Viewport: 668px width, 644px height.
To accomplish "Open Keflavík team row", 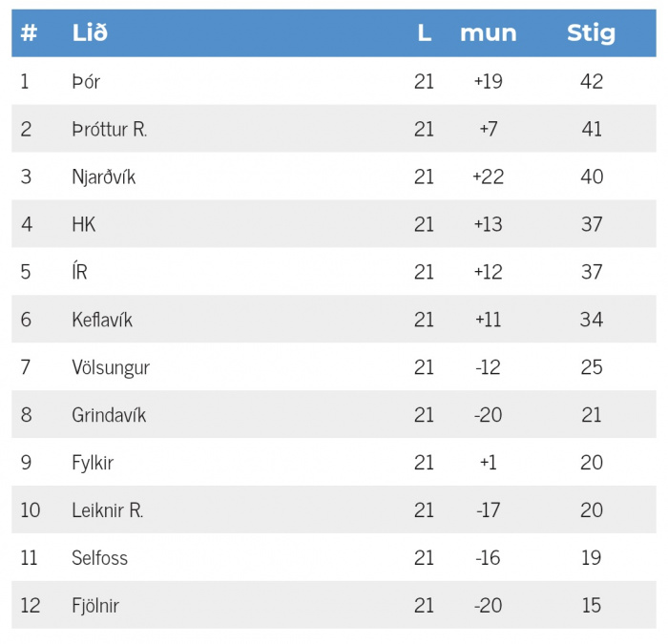I will (334, 319).
